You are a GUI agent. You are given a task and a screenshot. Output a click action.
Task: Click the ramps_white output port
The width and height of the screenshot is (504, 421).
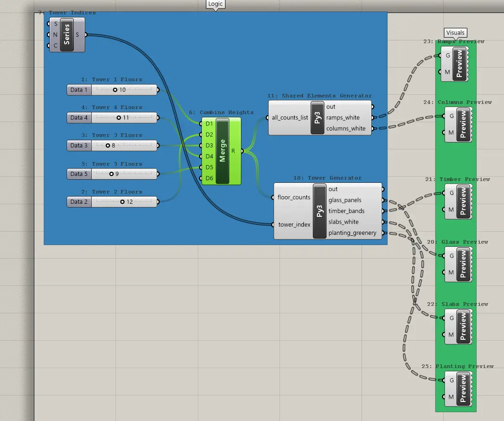pyautogui.click(x=373, y=117)
